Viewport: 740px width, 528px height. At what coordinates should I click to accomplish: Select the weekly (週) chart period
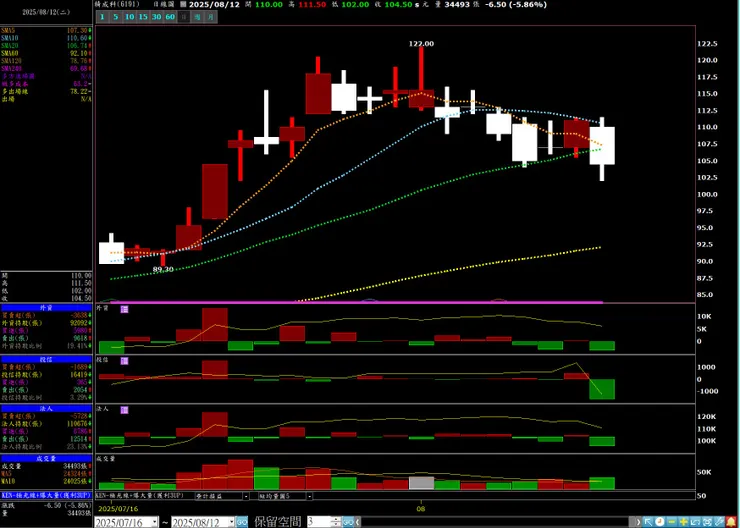[x=197, y=17]
